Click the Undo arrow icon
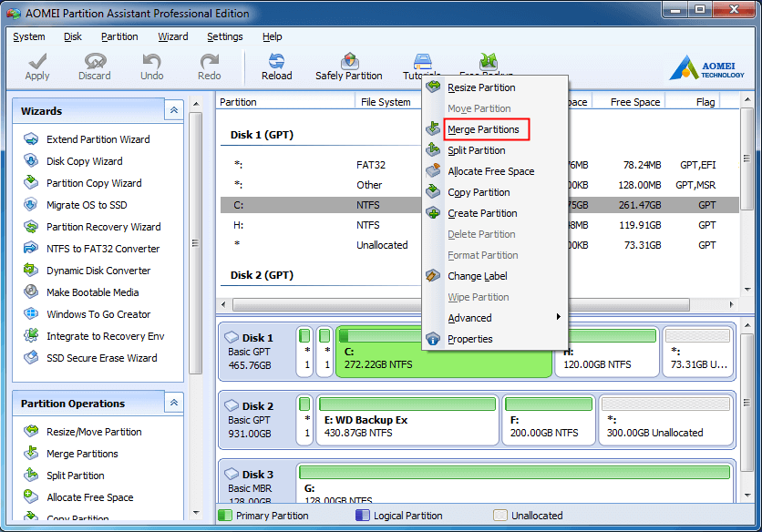Screen dimensions: 762x532 tap(151, 61)
